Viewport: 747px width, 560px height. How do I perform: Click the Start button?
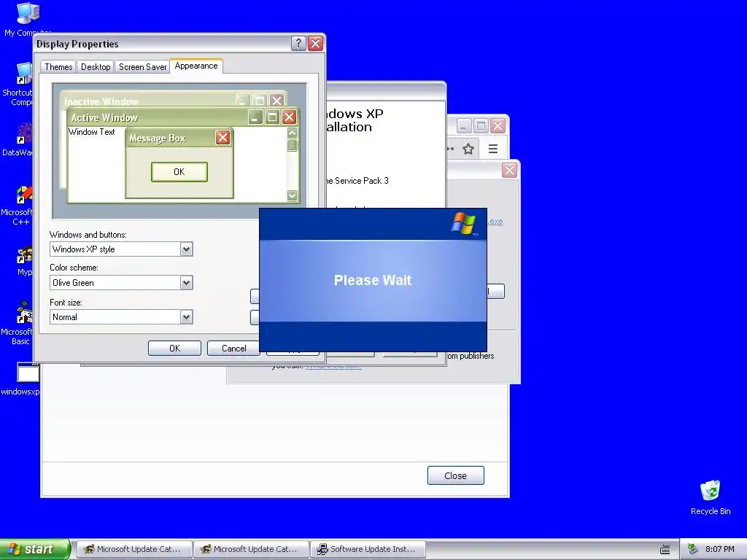34,549
